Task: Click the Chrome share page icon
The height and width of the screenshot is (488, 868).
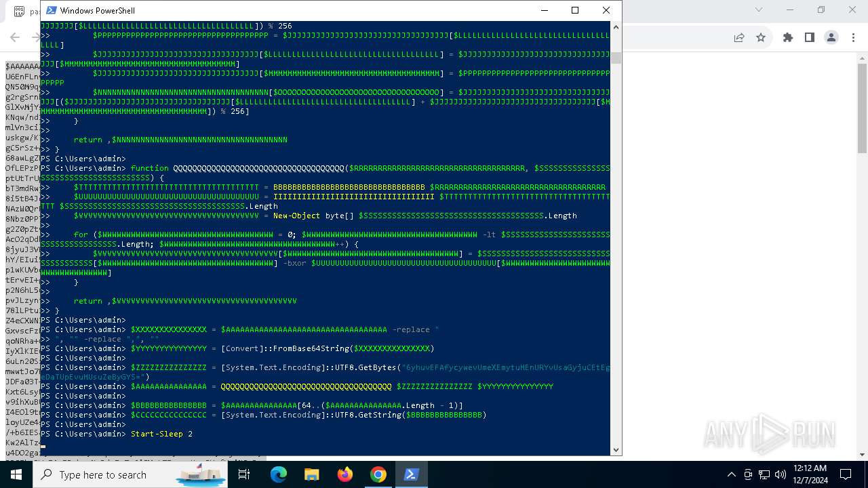Action: (739, 38)
